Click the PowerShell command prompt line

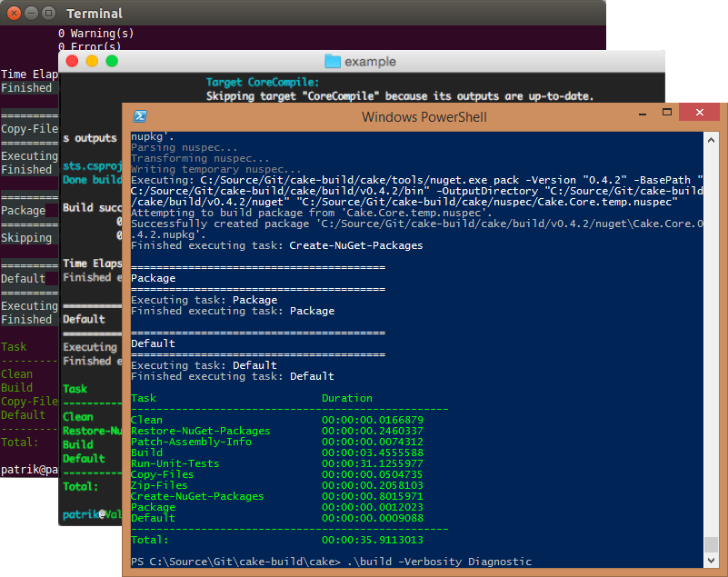(x=332, y=562)
